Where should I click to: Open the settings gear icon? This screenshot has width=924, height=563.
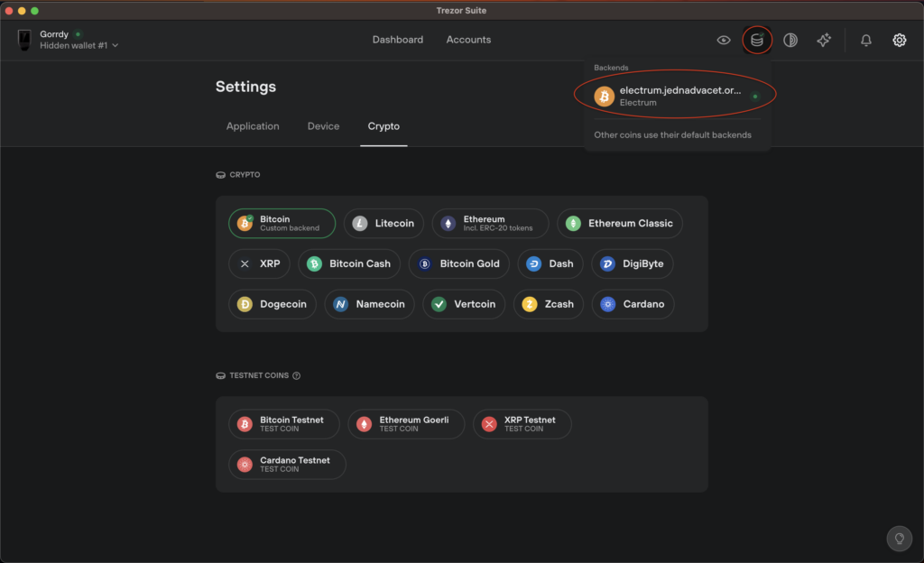[x=900, y=40]
